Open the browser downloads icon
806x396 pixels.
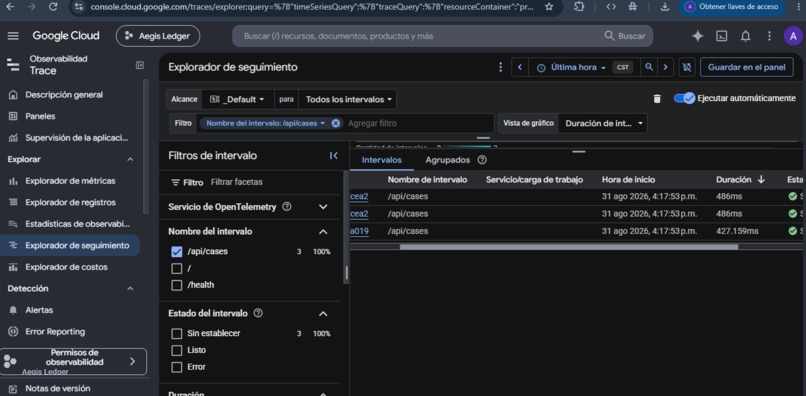pos(665,7)
